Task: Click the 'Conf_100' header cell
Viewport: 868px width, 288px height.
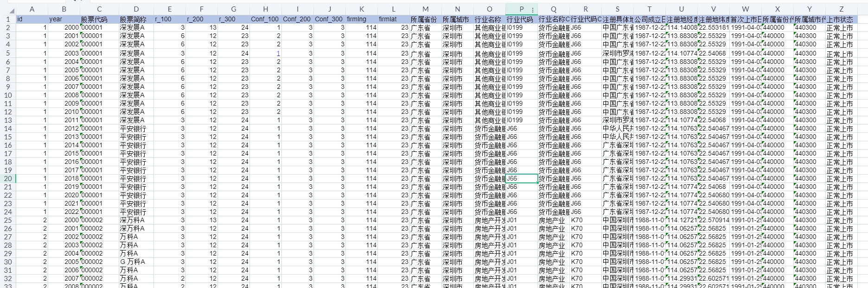Action: (x=265, y=19)
